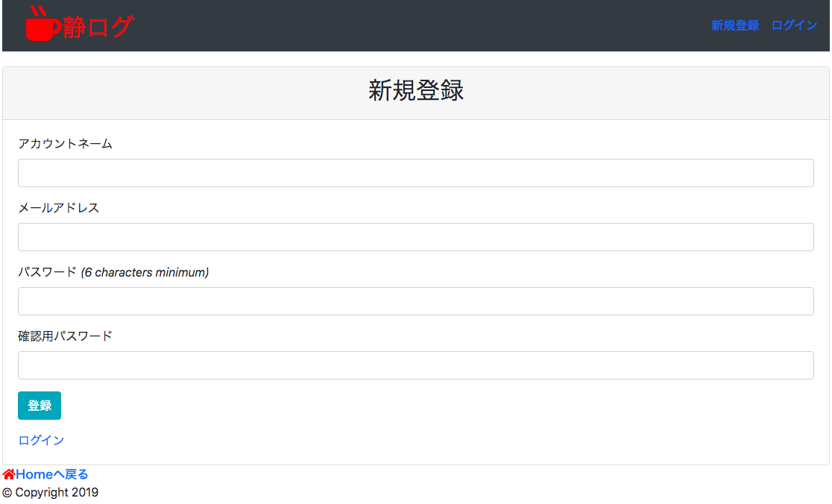Click the 新規登録 card heading
This screenshot has width=832, height=504.
415,91
